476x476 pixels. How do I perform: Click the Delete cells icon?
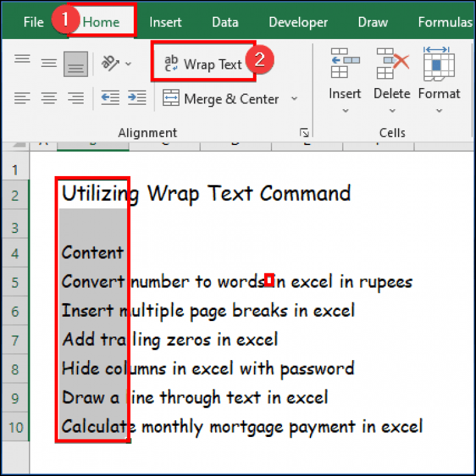click(392, 63)
